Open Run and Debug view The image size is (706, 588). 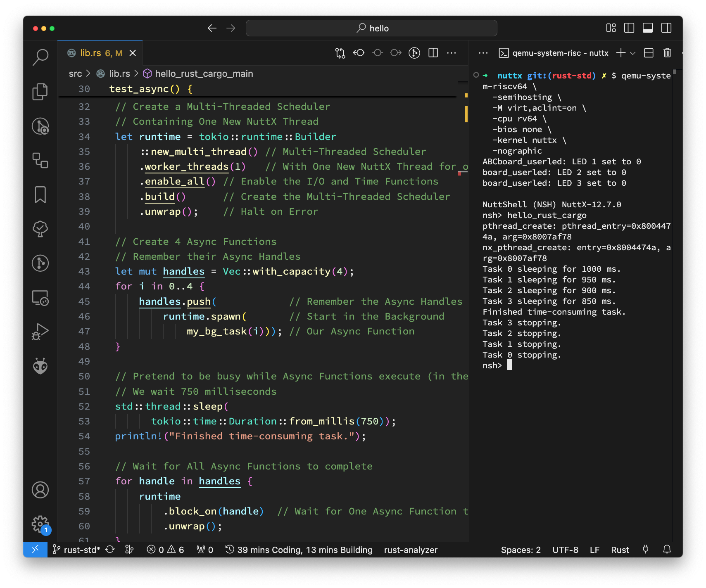pyautogui.click(x=40, y=332)
